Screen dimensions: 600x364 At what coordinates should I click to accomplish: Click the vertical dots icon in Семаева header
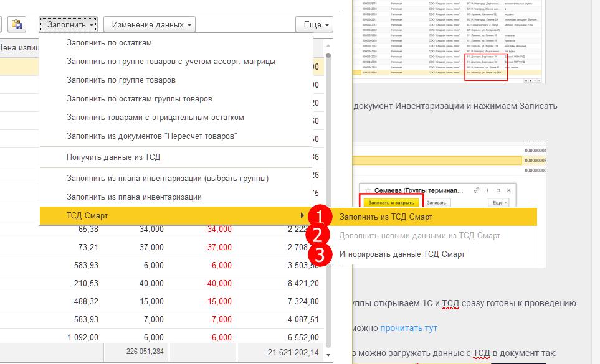489,191
